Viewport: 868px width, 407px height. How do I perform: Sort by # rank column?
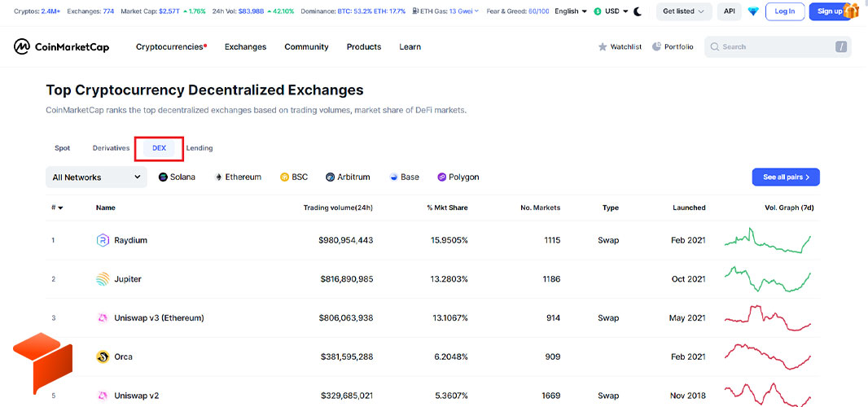57,208
